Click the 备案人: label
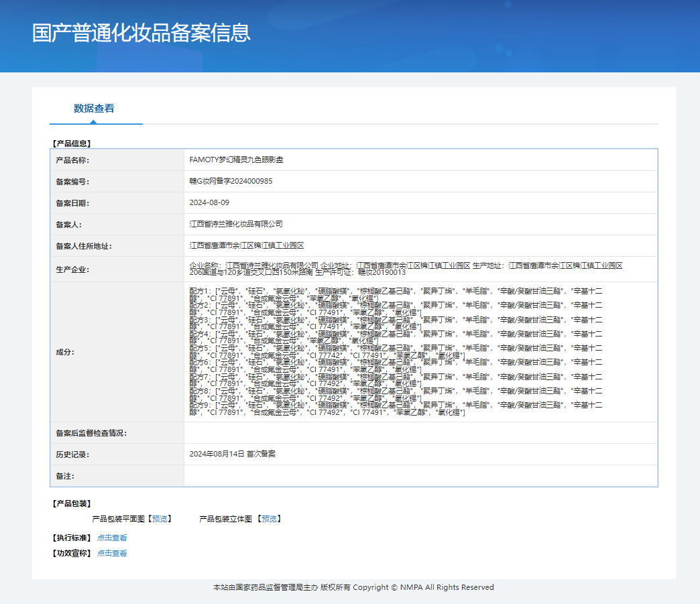 coord(69,225)
